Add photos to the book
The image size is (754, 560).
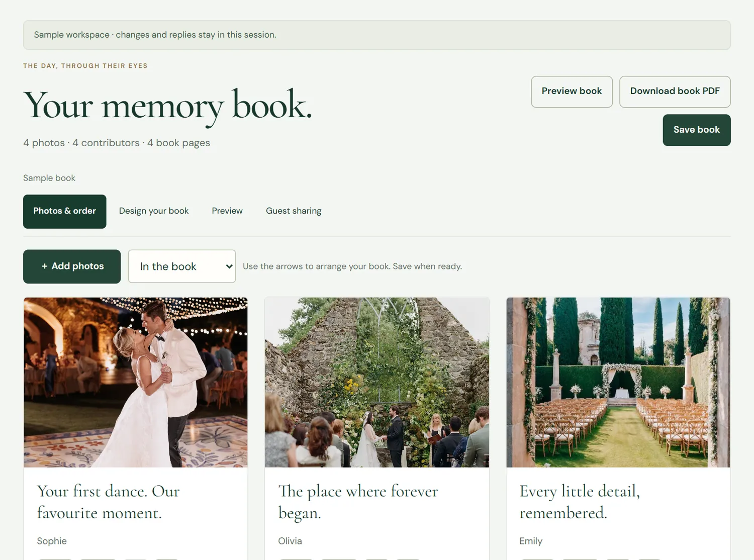(x=72, y=266)
